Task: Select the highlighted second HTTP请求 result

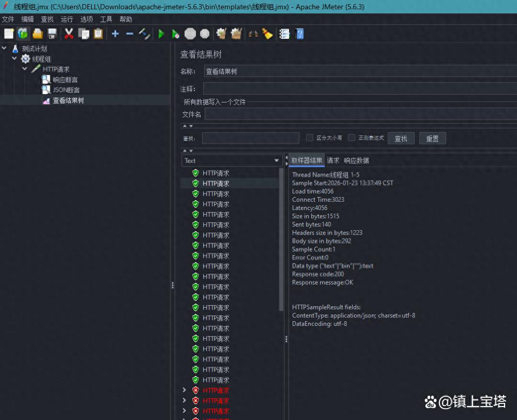Action: (x=216, y=183)
